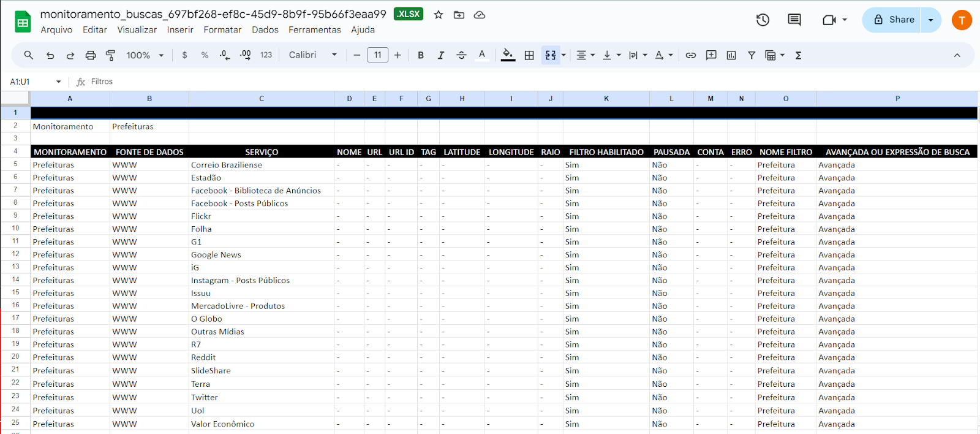Select the cell Facebook - Biblioteca de Anúncios
Viewport: 980px width, 434px height.
[262, 191]
